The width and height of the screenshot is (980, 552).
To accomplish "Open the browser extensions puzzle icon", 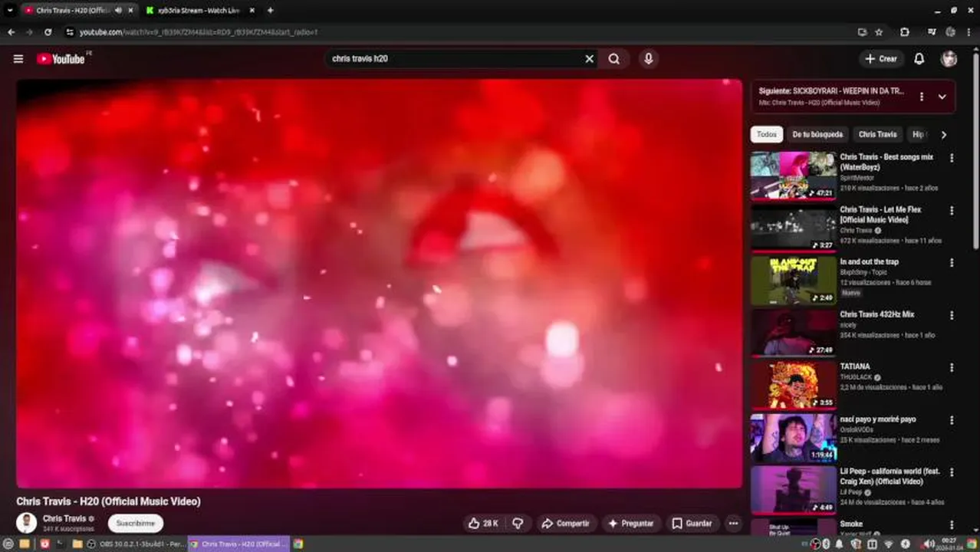I will pyautogui.click(x=904, y=32).
